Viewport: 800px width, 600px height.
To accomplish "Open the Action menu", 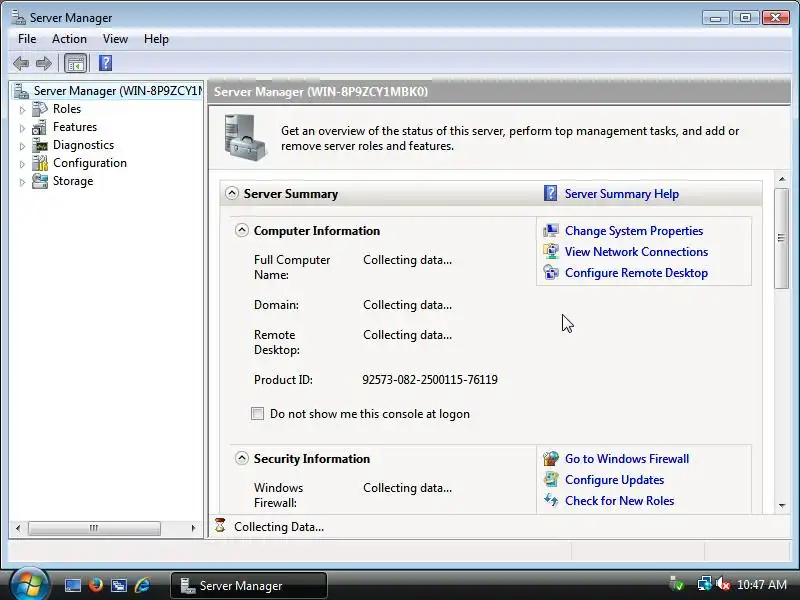I will (x=69, y=39).
